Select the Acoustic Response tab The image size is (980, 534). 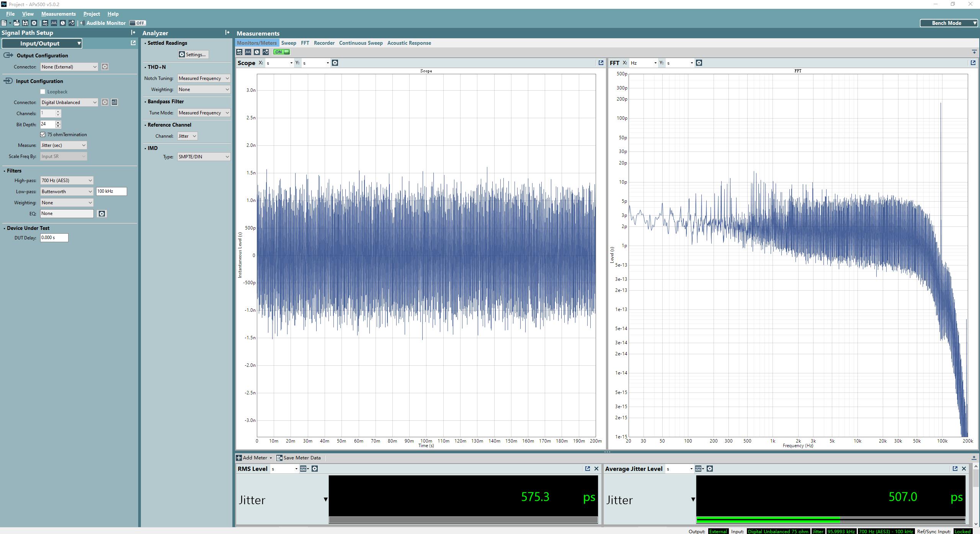coord(409,43)
